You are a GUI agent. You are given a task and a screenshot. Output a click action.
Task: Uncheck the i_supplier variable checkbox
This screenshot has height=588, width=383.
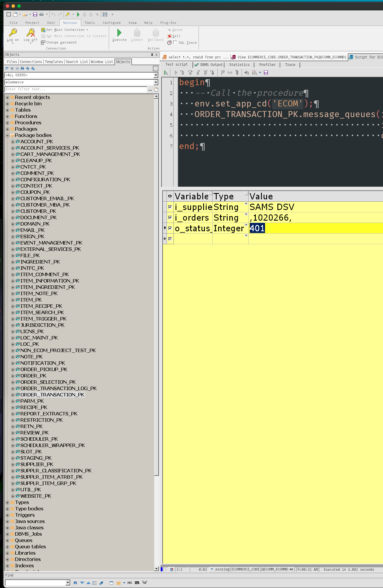tap(170, 207)
